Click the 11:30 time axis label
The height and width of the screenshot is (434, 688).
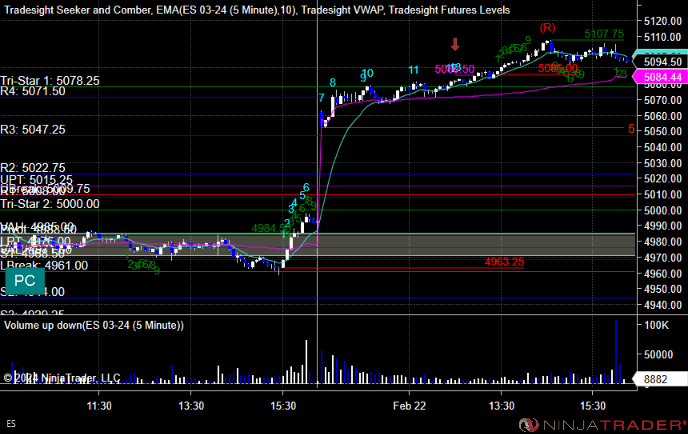99,406
